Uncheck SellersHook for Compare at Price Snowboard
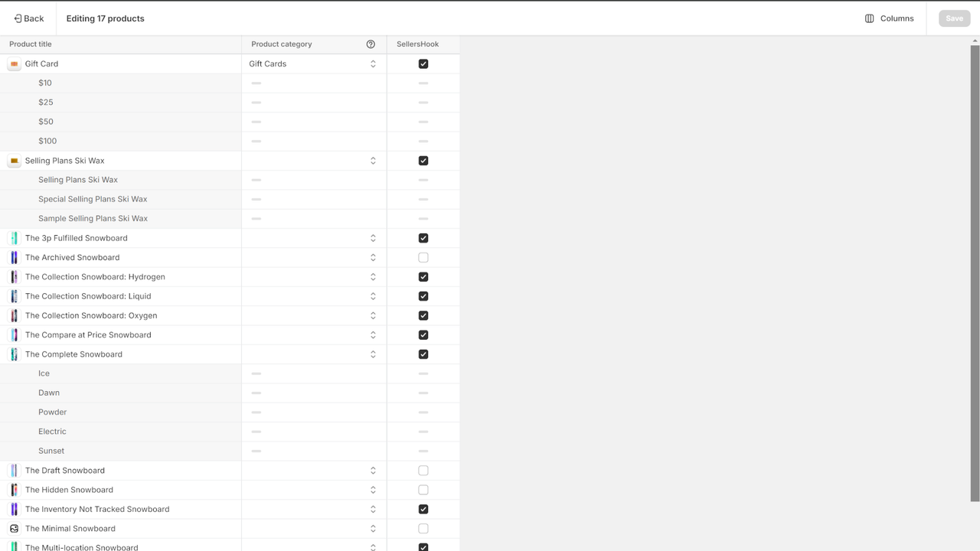Viewport: 980px width, 551px height. click(423, 335)
